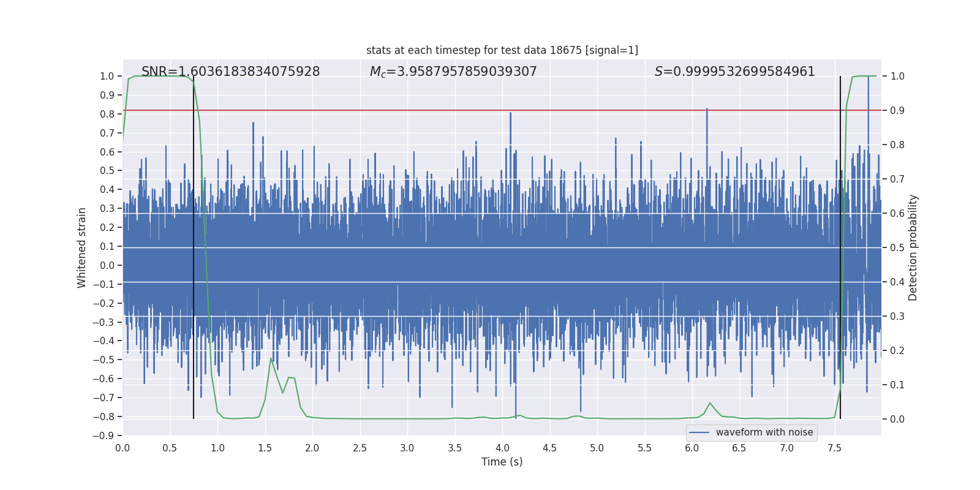Click the 2.5 tick label on time axis

click(360, 448)
